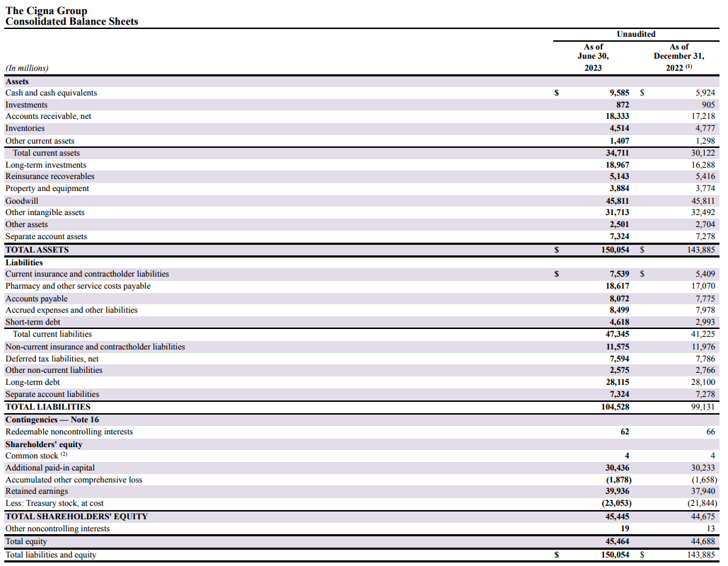Click the paid-in capital value '30,436'
The height and width of the screenshot is (566, 728).
[618, 468]
